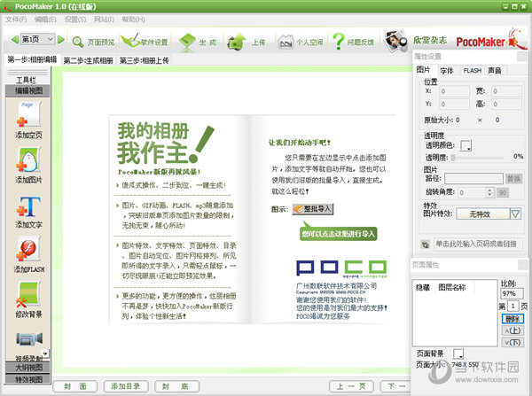The height and width of the screenshot is (396, 532).
Task: Open the 帮助(H) menu
Action: [133, 19]
